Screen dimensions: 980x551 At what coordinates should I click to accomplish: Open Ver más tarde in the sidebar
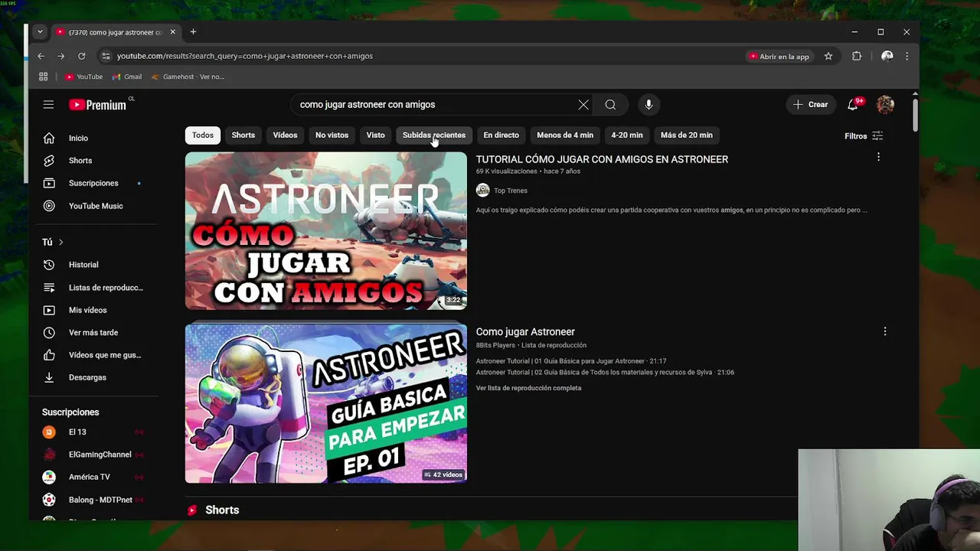[x=93, y=332]
